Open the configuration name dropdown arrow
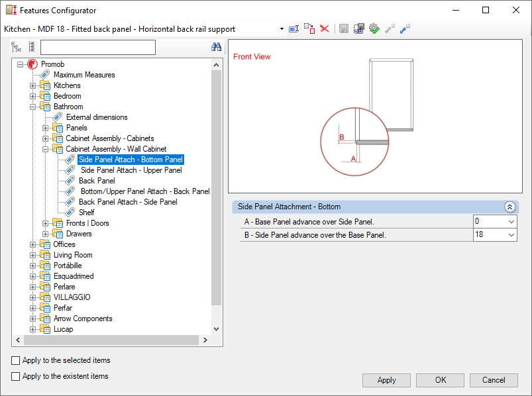Viewport: 532px width, 396px height. tap(282, 29)
